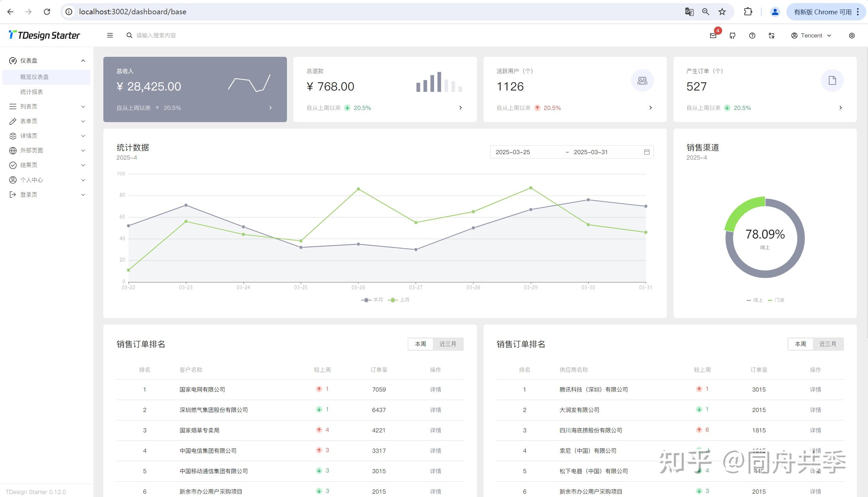Click the user avatar icon next to Tencent

coord(794,35)
